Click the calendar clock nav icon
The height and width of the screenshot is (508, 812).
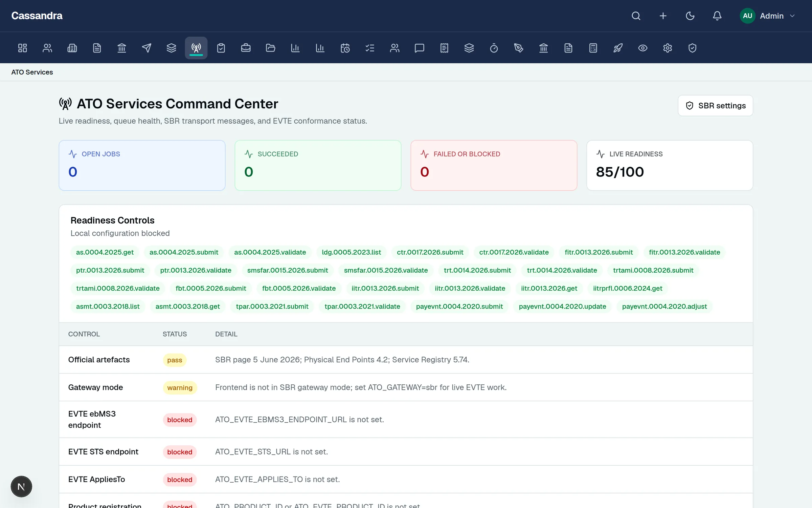345,48
